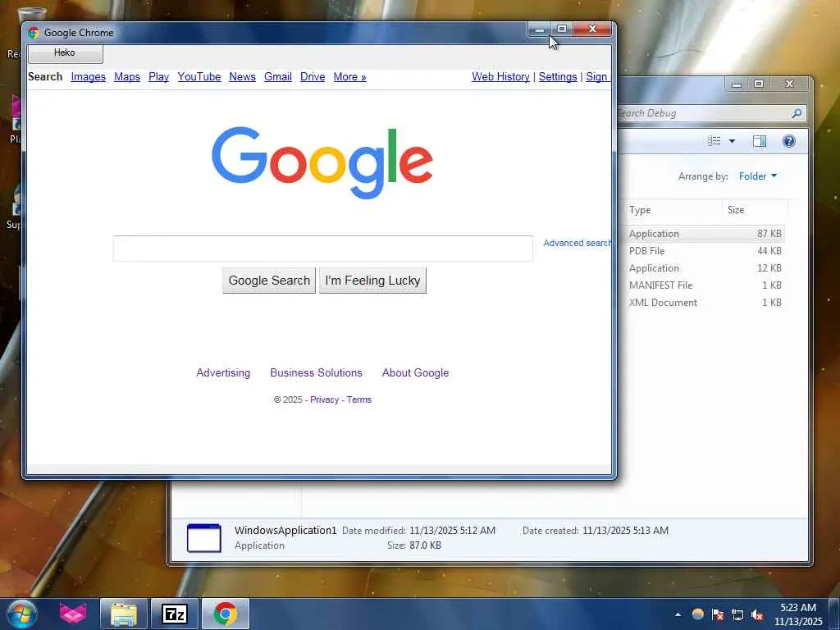Click the Chrome icon in window title bar
The height and width of the screenshot is (630, 840).
click(x=33, y=33)
